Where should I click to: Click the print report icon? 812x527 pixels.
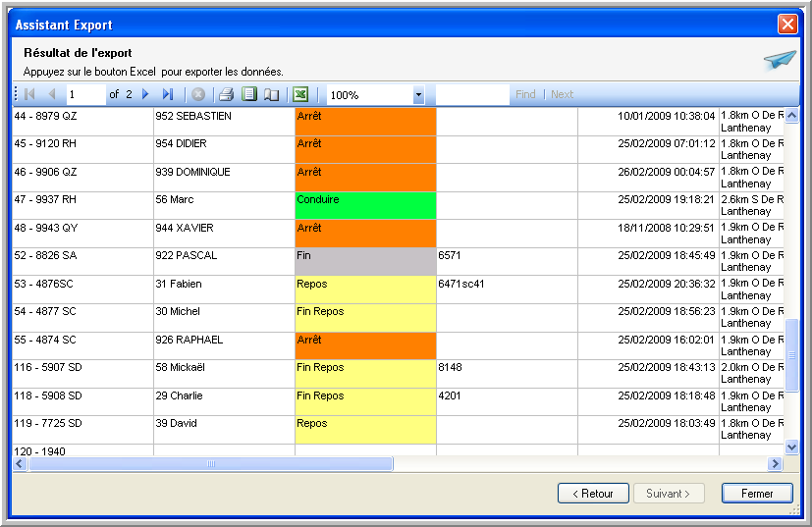click(226, 95)
